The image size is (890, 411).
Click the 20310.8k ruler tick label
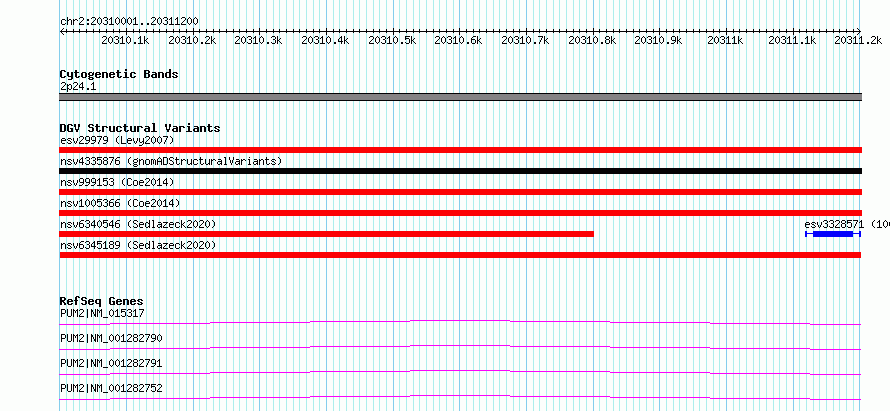(592, 40)
